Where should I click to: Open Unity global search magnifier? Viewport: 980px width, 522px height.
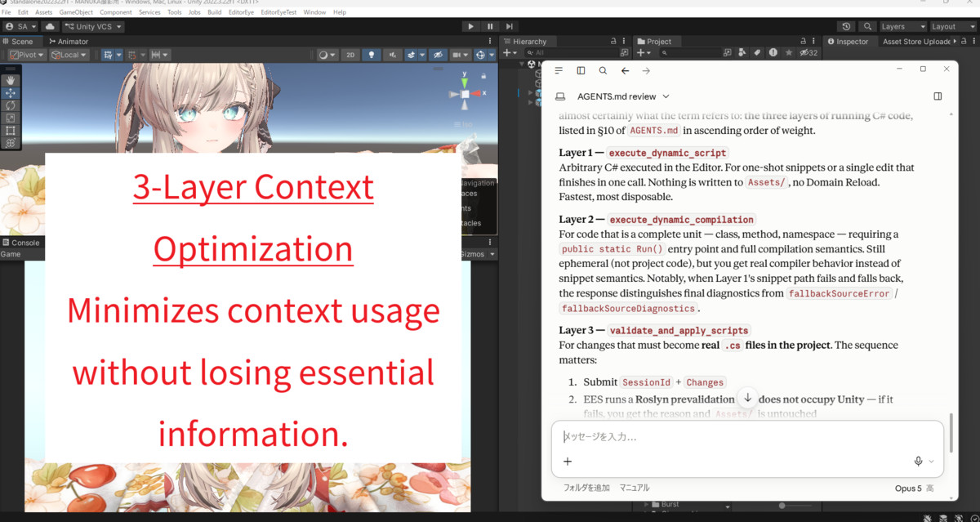(867, 27)
